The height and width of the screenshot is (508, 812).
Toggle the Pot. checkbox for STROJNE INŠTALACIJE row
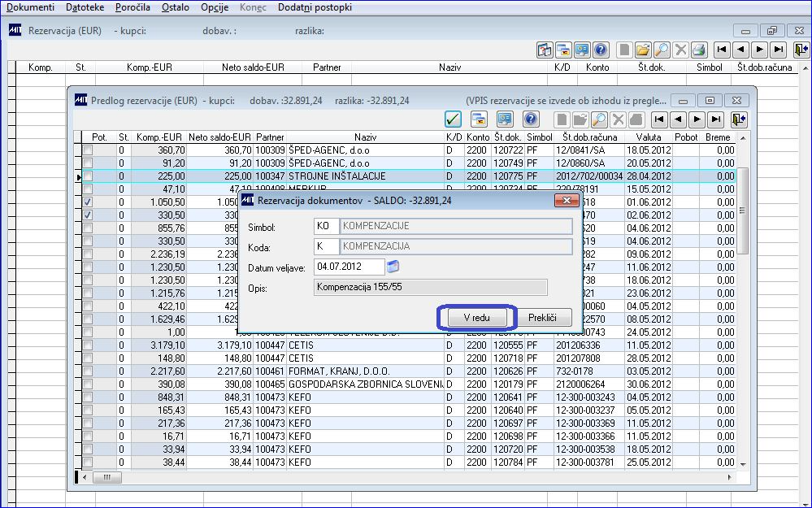point(88,176)
